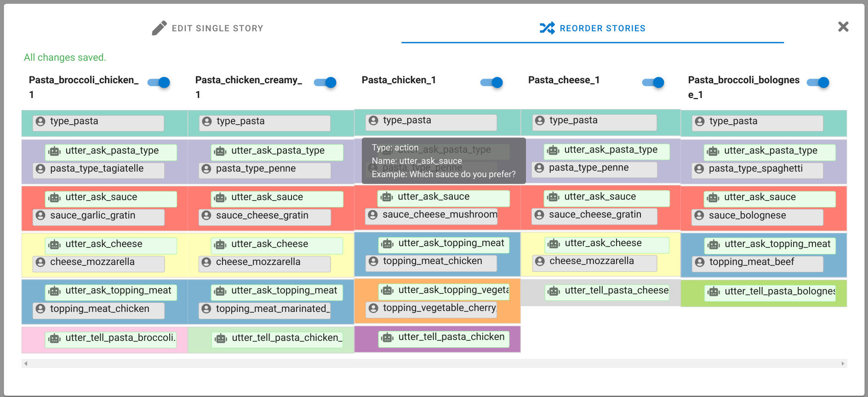The image size is (868, 397).
Task: Click user icon beside sauce_bolognese
Action: (x=699, y=215)
